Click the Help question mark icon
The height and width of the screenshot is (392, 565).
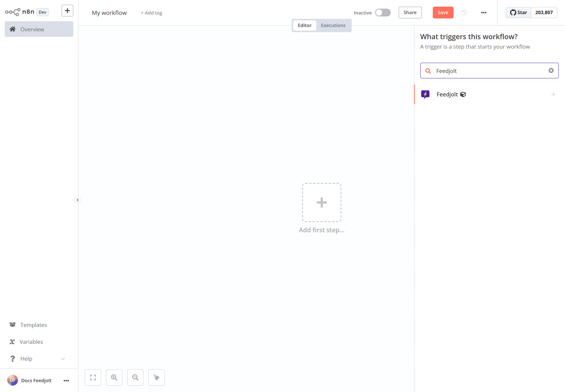coord(13,359)
